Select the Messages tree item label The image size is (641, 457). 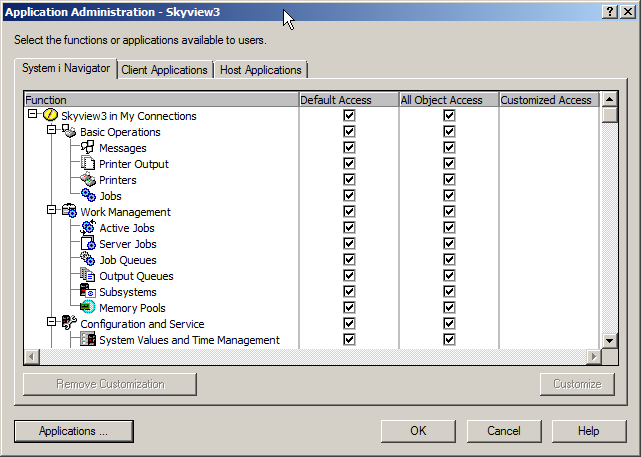tap(123, 148)
